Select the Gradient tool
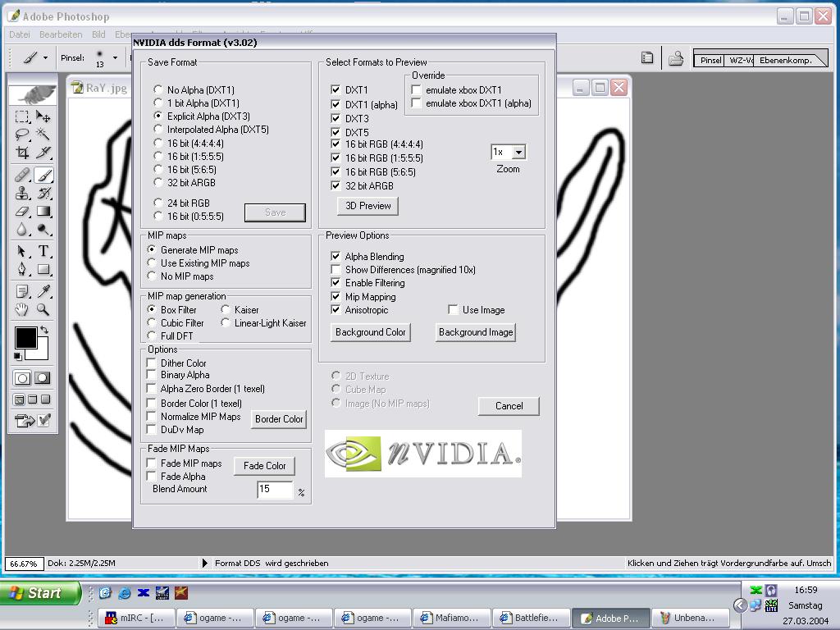This screenshot has height=630, width=840. 43,211
